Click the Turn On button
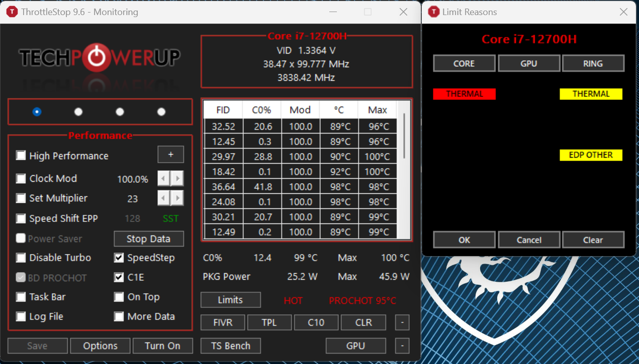 pyautogui.click(x=162, y=346)
